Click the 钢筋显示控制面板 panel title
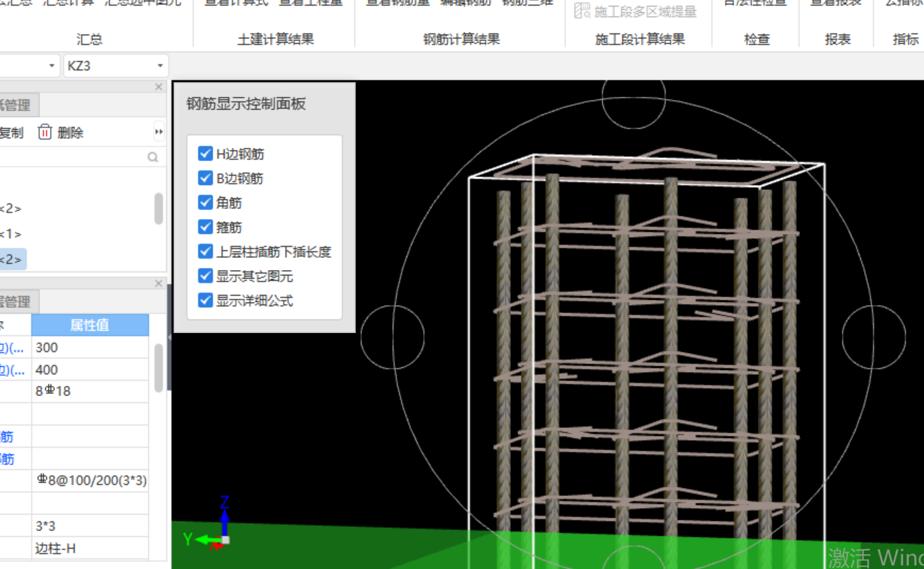This screenshot has width=924, height=569. click(246, 104)
